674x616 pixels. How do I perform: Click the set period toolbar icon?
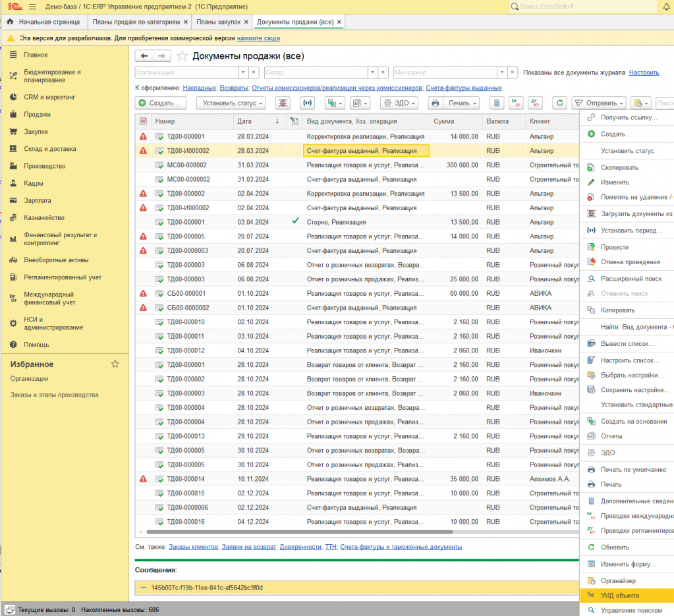click(x=307, y=103)
